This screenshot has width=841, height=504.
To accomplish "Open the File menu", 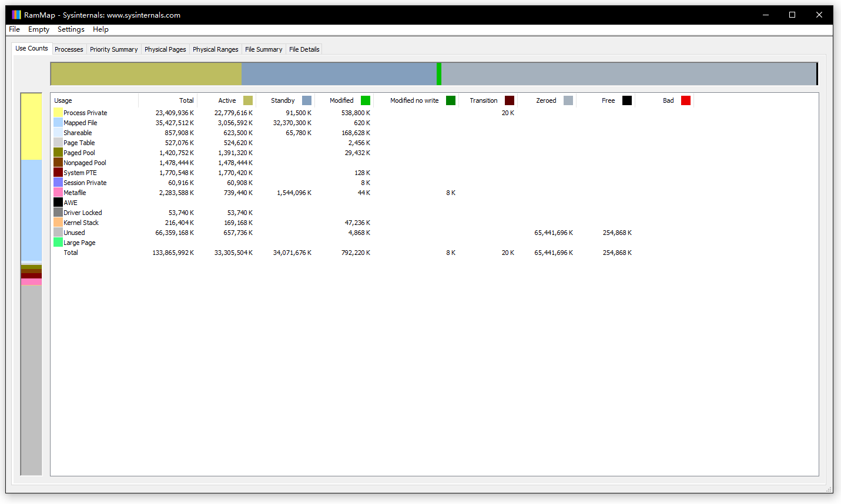I will click(x=14, y=29).
